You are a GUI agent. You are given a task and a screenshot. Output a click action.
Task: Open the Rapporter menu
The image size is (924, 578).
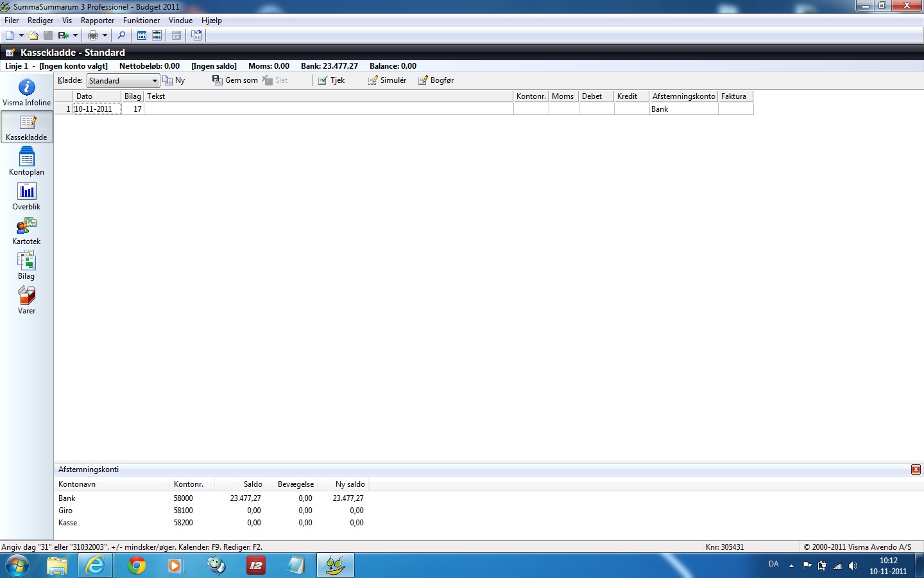tap(98, 21)
